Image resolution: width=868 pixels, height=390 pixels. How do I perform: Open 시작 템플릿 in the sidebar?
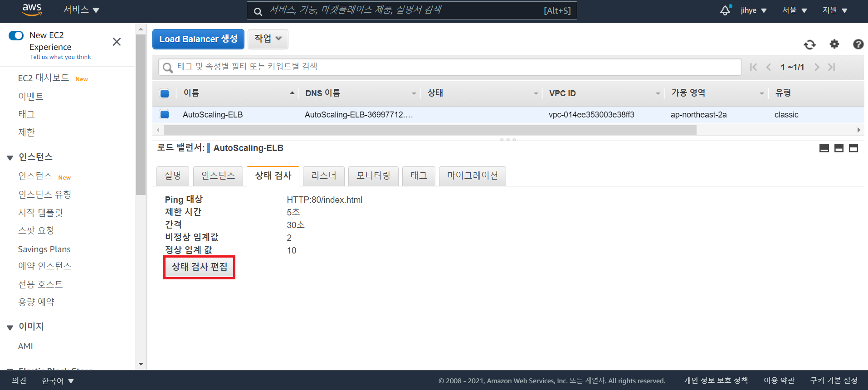tap(40, 212)
